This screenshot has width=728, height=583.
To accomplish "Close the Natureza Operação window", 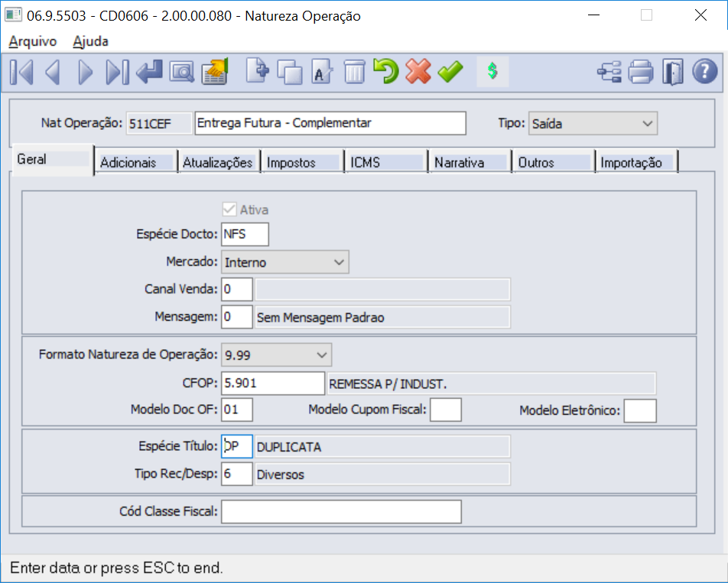I will [x=700, y=15].
